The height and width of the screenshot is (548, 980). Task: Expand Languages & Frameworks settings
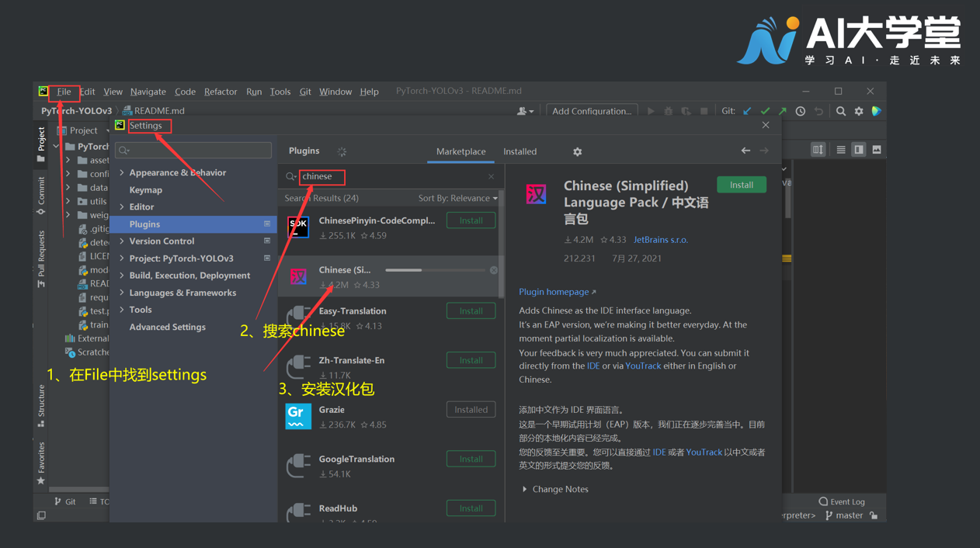click(122, 293)
